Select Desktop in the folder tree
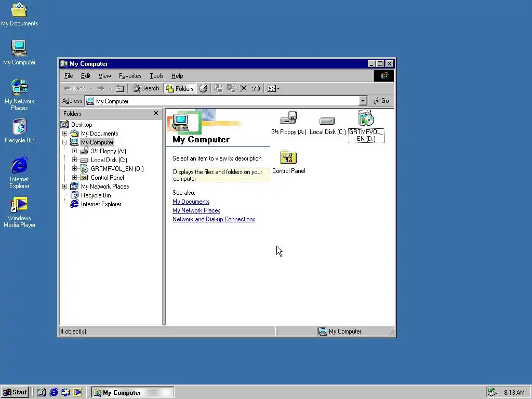Screen dimensions: 532x399 point(82,125)
